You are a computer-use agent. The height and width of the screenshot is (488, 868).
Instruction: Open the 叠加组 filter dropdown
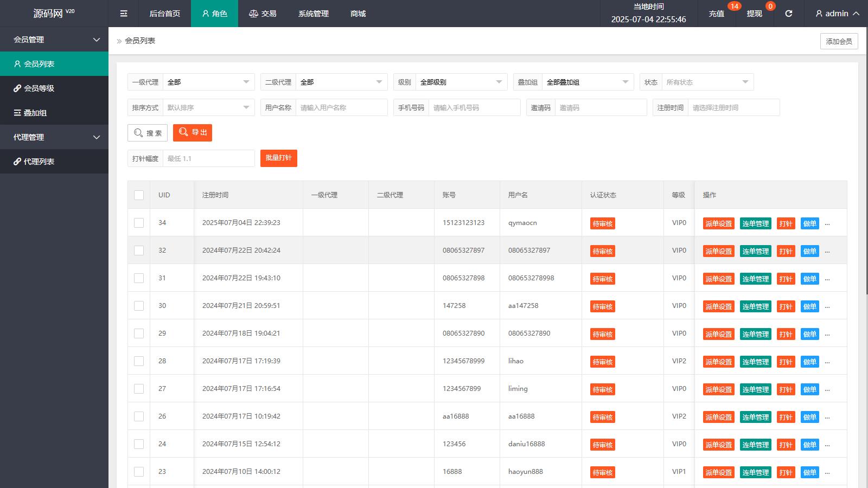click(x=588, y=82)
